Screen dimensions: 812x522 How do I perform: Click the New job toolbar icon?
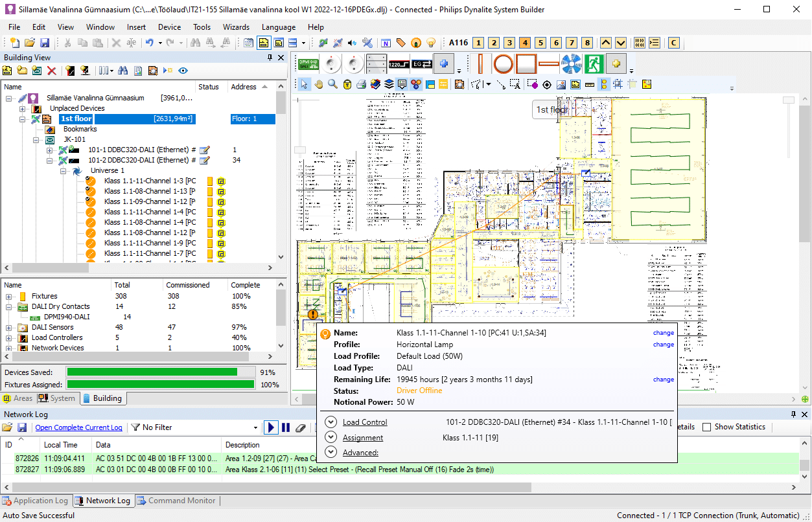(x=15, y=43)
